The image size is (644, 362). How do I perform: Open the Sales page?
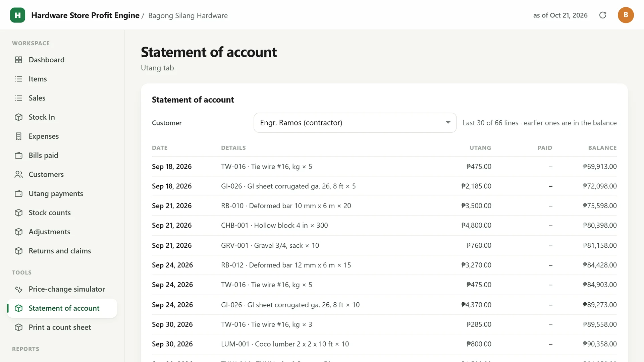pyautogui.click(x=62, y=98)
